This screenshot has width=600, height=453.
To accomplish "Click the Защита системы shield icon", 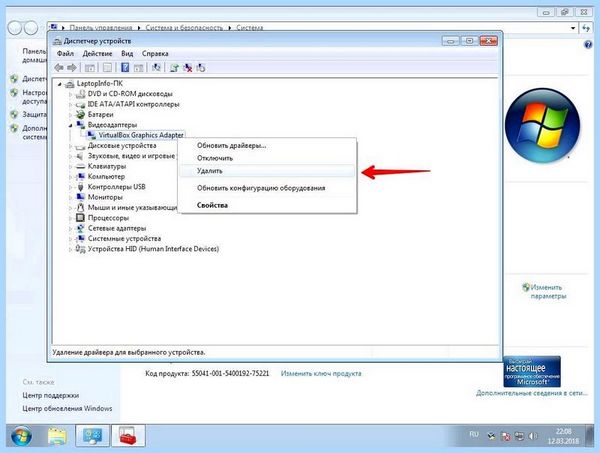I will 15,114.
